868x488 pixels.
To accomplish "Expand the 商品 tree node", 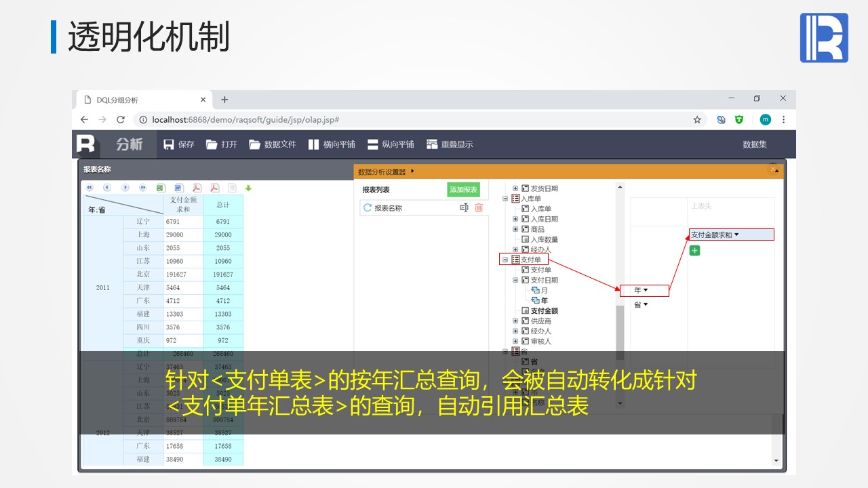I will click(515, 229).
